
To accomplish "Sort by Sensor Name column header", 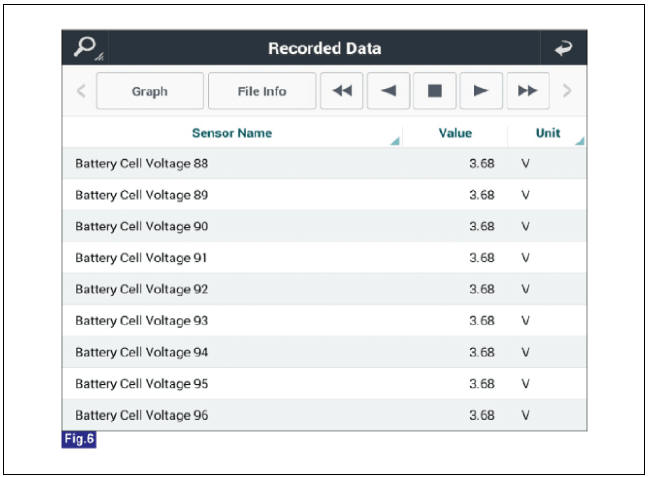I will pyautogui.click(x=232, y=133).
